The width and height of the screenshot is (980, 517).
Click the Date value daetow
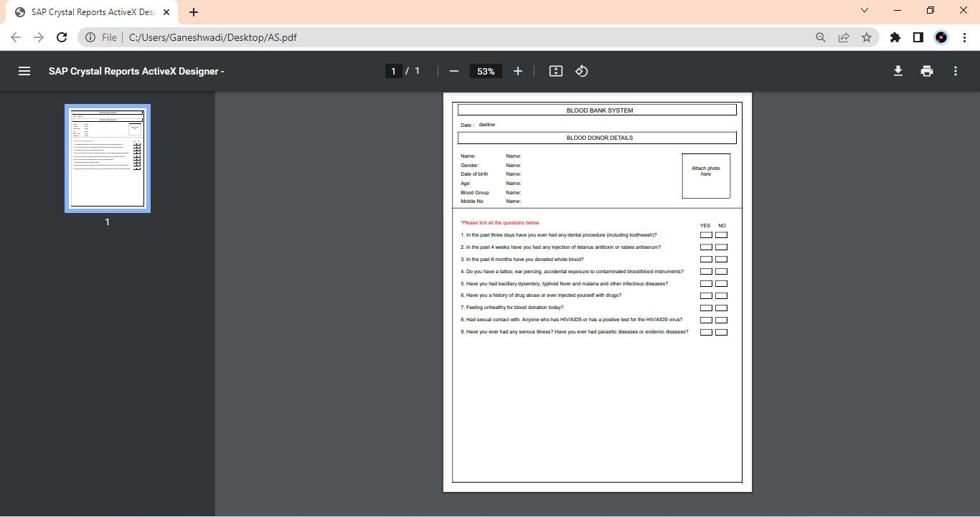487,125
